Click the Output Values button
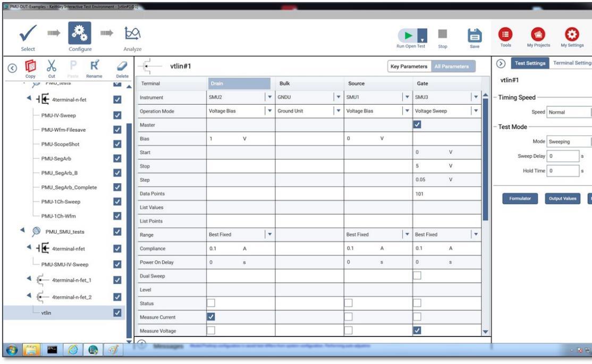 562,198
